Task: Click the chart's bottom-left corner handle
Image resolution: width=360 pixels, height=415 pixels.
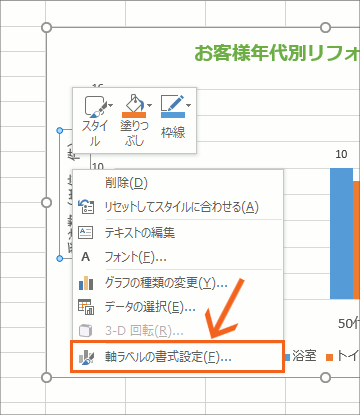Action: pos(46,377)
